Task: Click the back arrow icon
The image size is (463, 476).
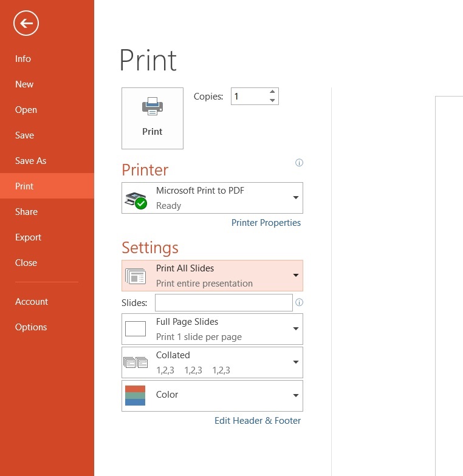Action: coord(26,24)
